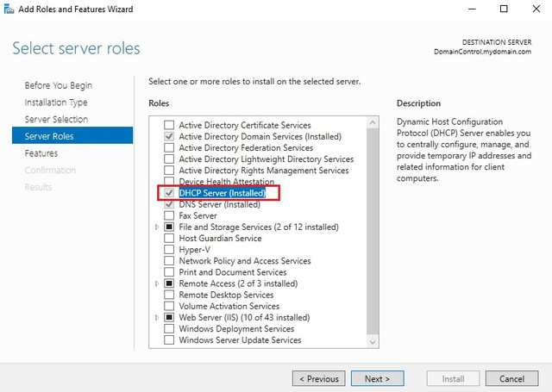Tick the Fax Server checkbox

(x=169, y=215)
